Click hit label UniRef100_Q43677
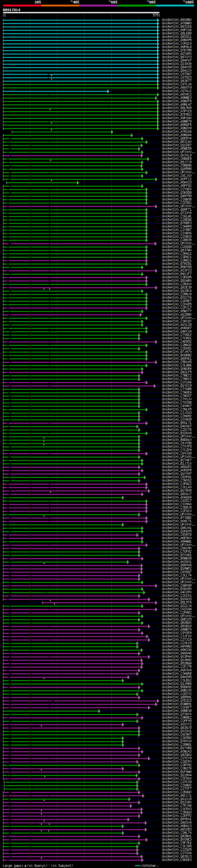Image resolution: width=197 pixels, height=868 pixels. point(177,81)
